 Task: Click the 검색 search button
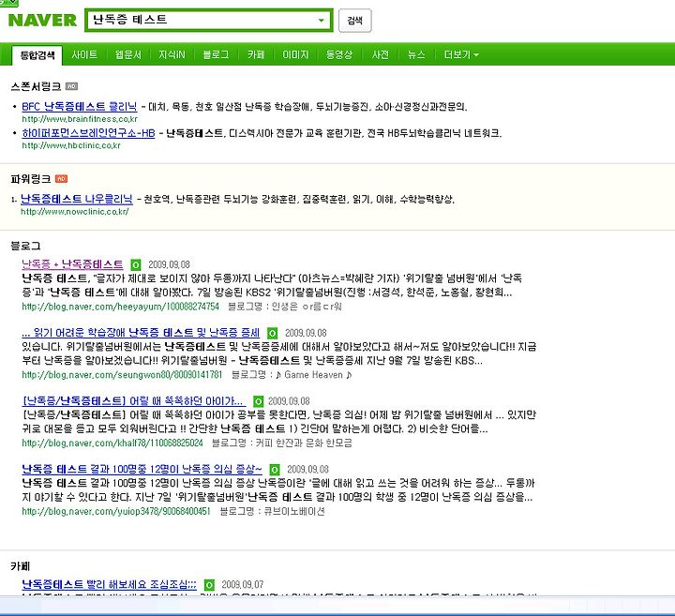[x=354, y=21]
